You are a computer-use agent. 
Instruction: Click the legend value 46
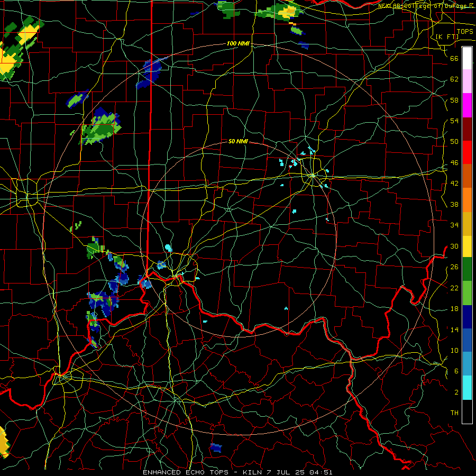click(x=454, y=163)
